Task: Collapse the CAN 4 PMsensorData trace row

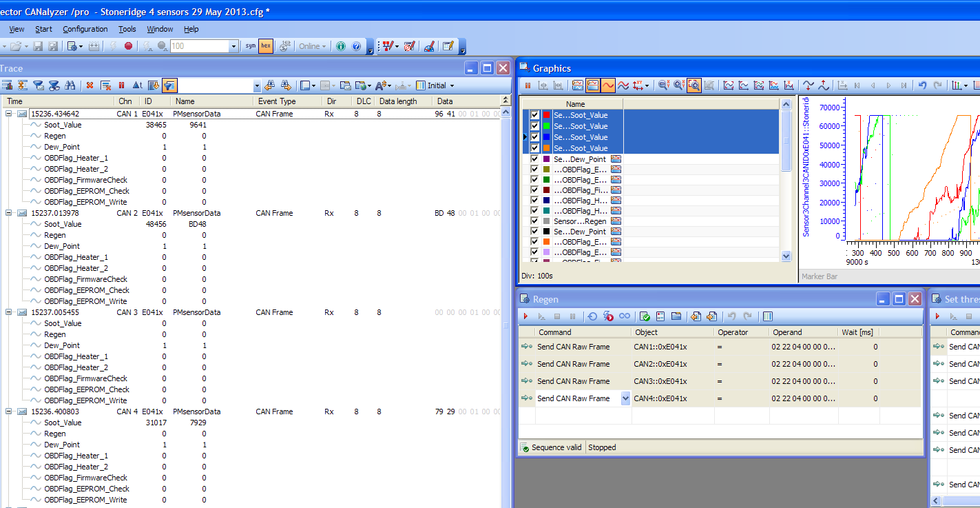Action: (9, 412)
